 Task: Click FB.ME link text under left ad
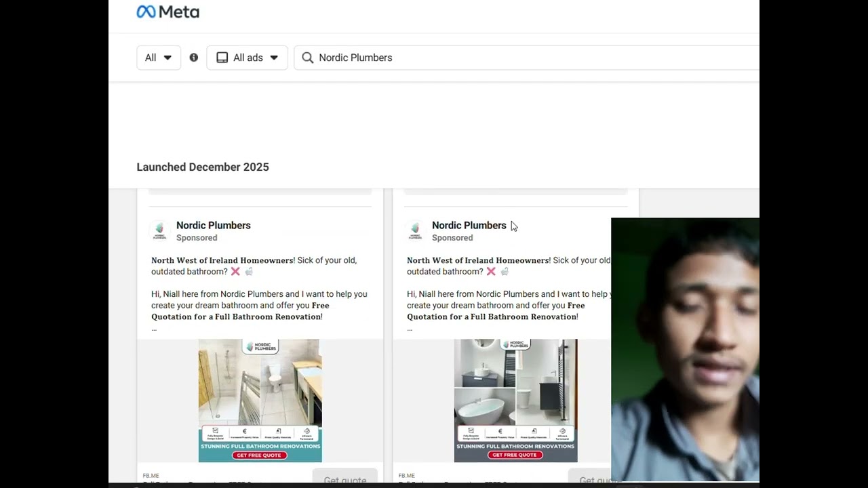[151, 476]
